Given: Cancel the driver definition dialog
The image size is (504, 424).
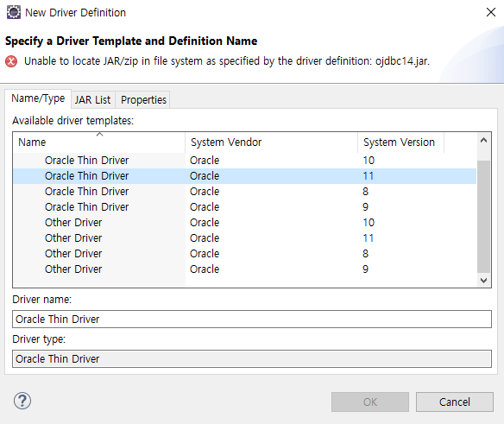Looking at the screenshot, I should (455, 402).
